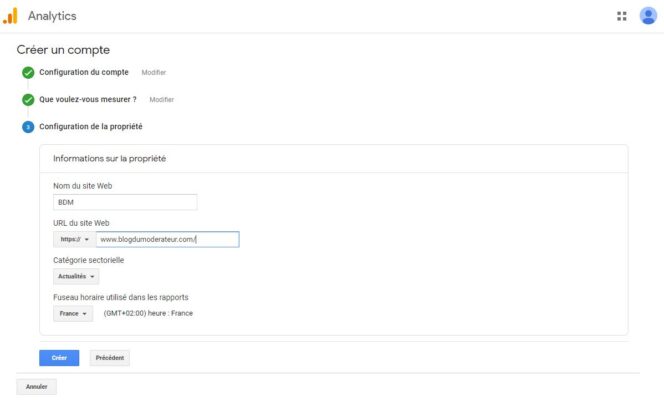664x406 pixels.
Task: Open the France time zone dropdown
Action: [x=73, y=314]
